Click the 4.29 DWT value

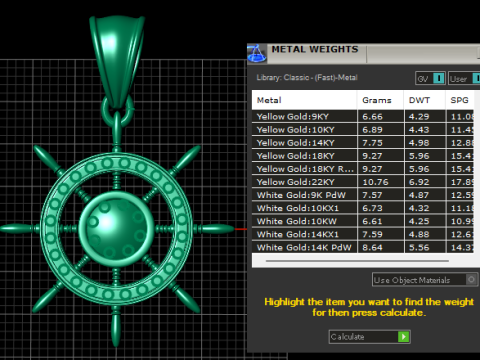point(419,117)
